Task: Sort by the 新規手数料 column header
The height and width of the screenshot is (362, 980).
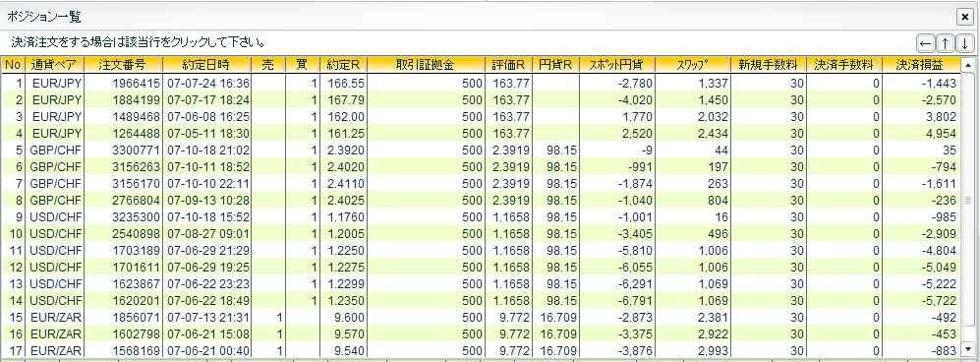Action: point(768,64)
